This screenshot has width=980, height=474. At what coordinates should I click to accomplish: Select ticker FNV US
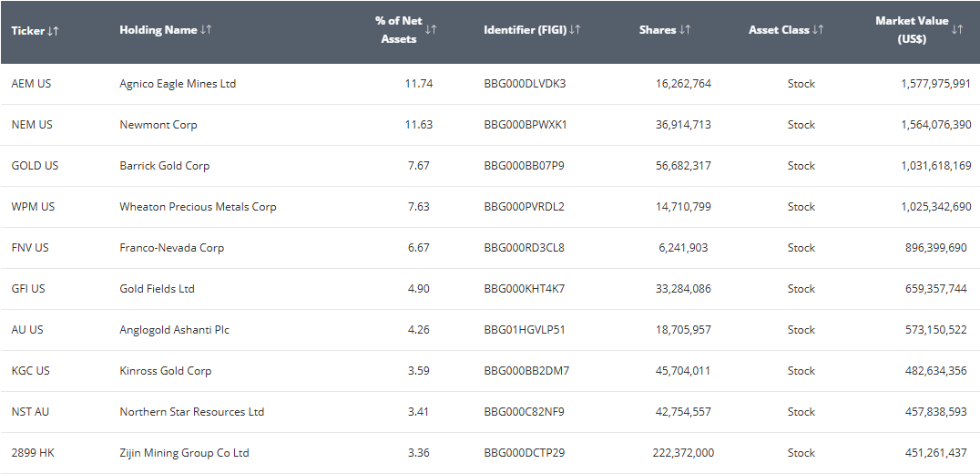[30, 248]
